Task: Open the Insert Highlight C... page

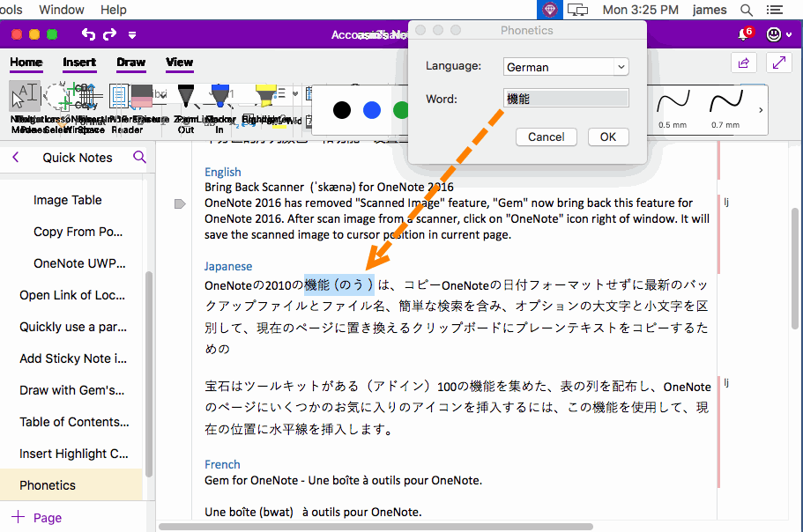Action: (x=74, y=454)
